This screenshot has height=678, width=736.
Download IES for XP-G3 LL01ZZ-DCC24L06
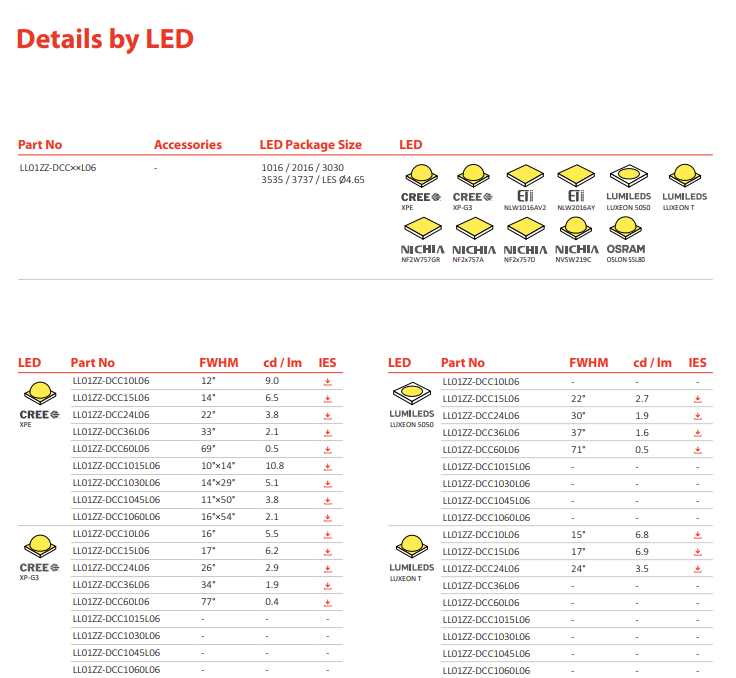tap(328, 569)
